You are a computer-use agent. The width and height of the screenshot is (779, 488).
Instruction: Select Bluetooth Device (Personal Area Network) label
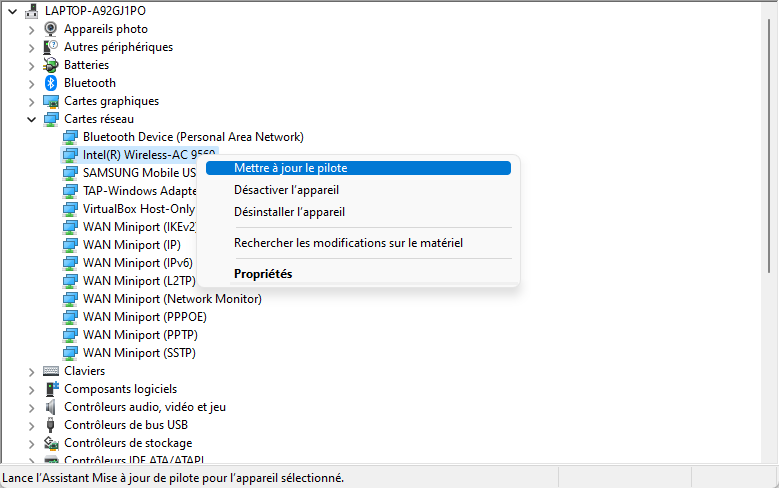tap(193, 137)
